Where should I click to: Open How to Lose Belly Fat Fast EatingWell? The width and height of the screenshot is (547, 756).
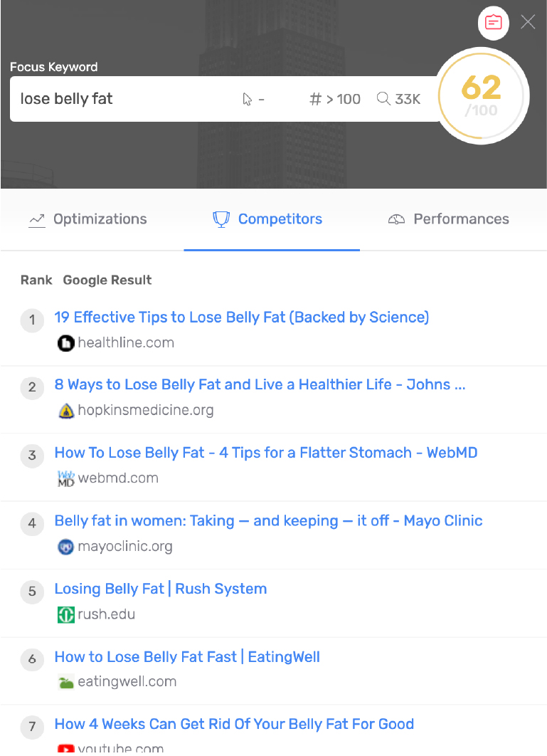tap(187, 657)
